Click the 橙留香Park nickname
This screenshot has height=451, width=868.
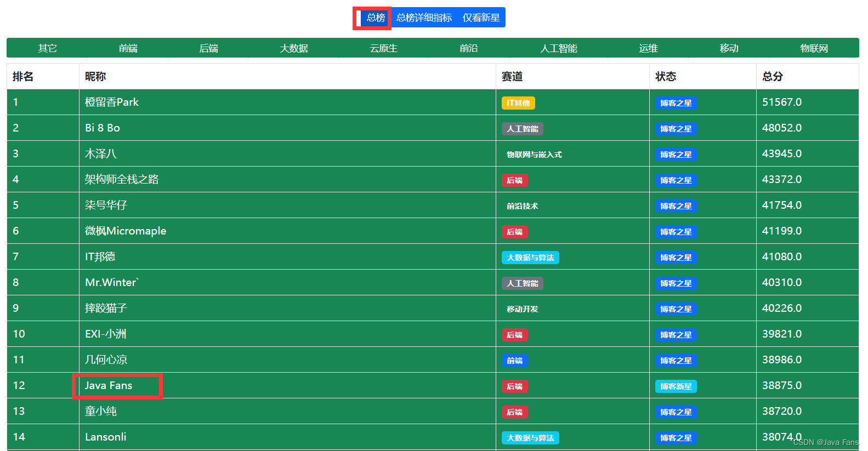(112, 102)
